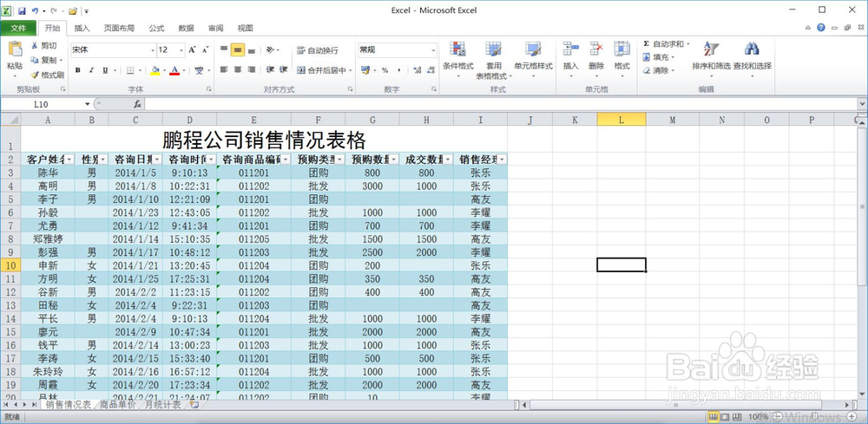Viewport: 868px width, 424px height.
Task: Apply percent style to the cell
Action: (385, 70)
